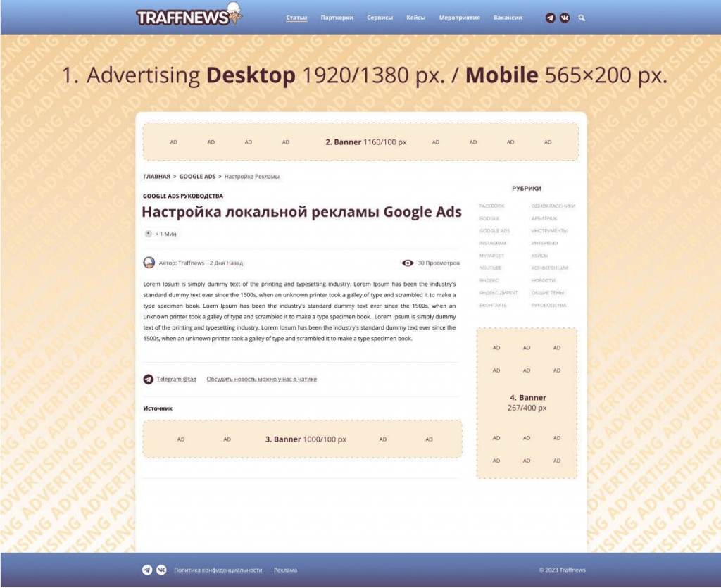The width and height of the screenshot is (721, 588).
Task: Select the 'ЯНДЕКС' rubric
Action: coord(489,280)
